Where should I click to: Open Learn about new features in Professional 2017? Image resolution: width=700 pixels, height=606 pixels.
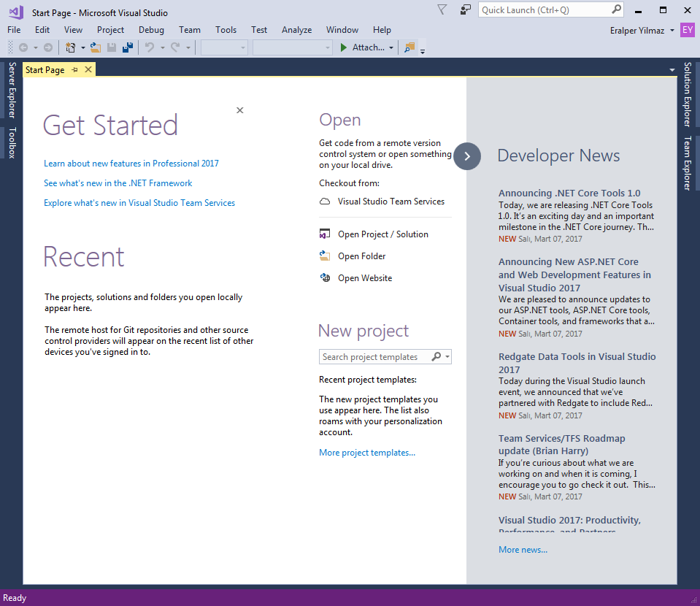pyautogui.click(x=131, y=164)
